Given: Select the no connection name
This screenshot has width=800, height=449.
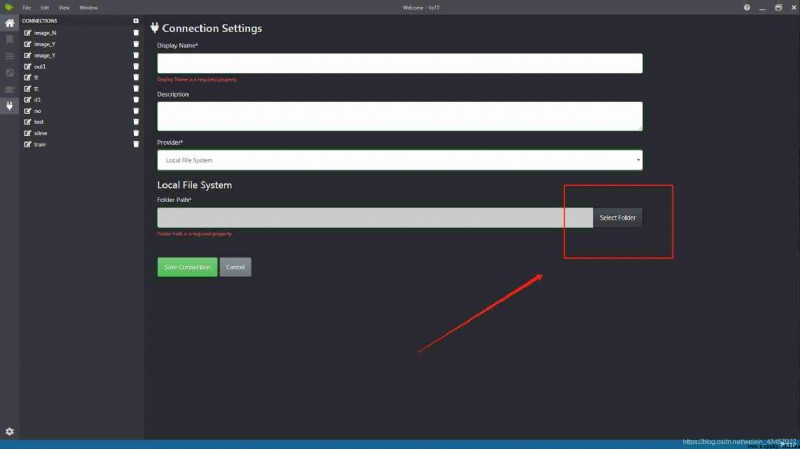Looking at the screenshot, I should point(37,111).
